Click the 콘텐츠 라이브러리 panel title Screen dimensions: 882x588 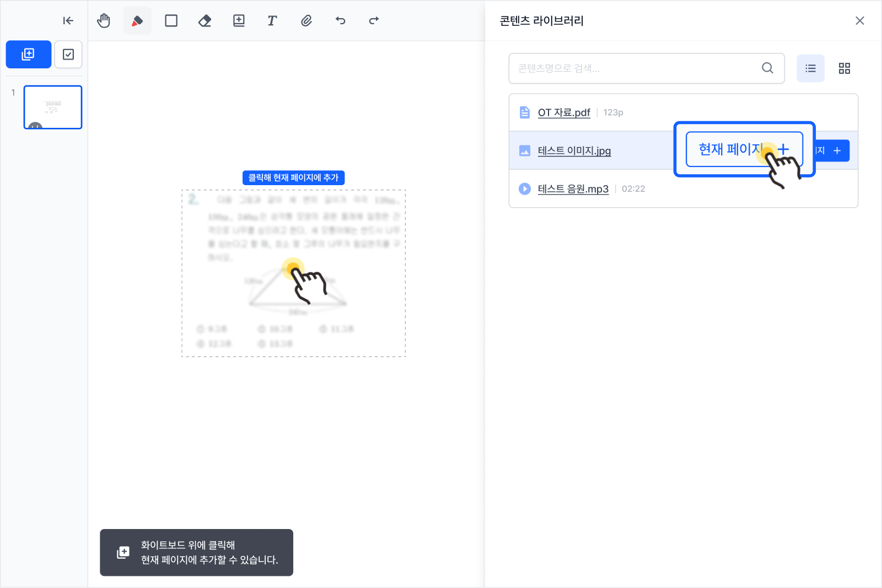(542, 21)
